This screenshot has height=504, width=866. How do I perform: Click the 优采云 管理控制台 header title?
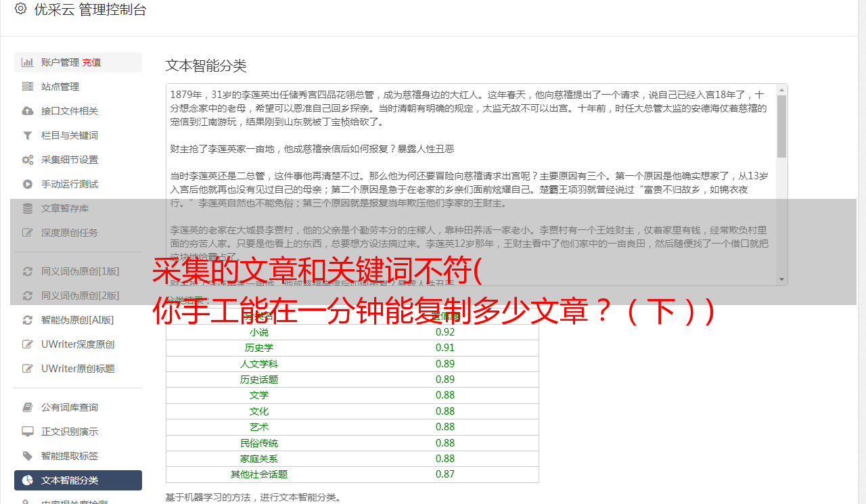90,9
